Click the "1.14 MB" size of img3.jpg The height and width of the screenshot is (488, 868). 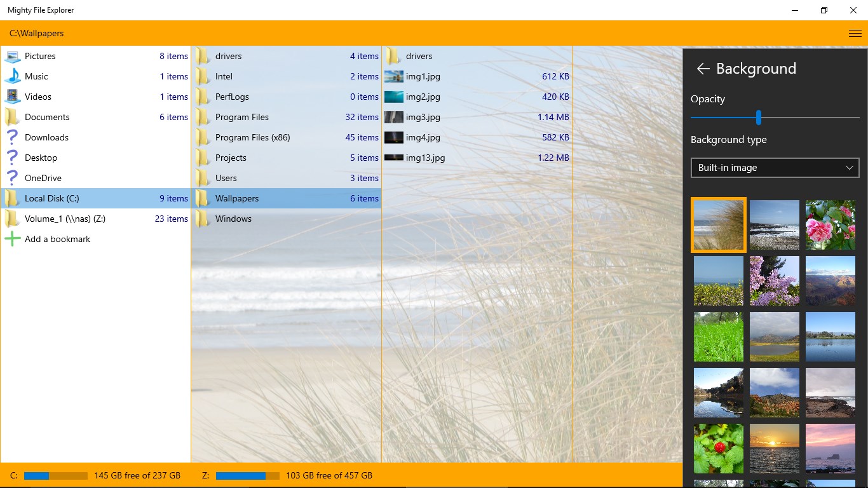[x=553, y=117]
